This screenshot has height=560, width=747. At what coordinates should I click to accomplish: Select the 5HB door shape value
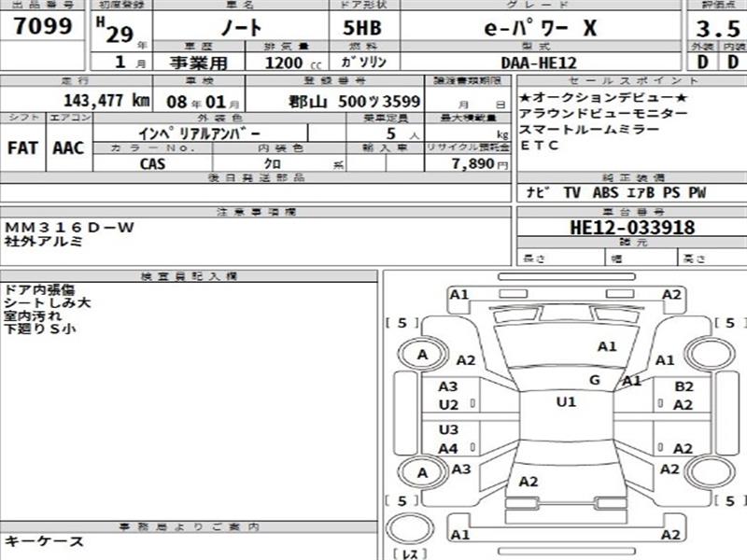tap(362, 28)
